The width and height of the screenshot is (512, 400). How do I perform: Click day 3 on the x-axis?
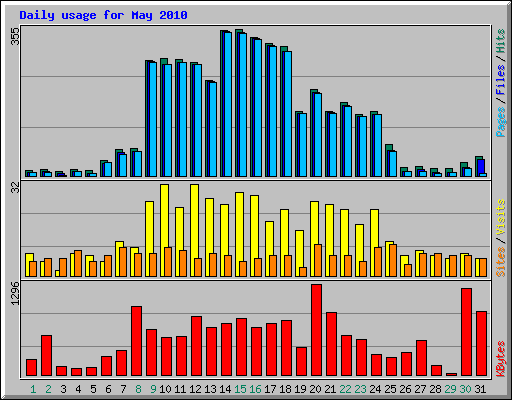tap(63, 389)
